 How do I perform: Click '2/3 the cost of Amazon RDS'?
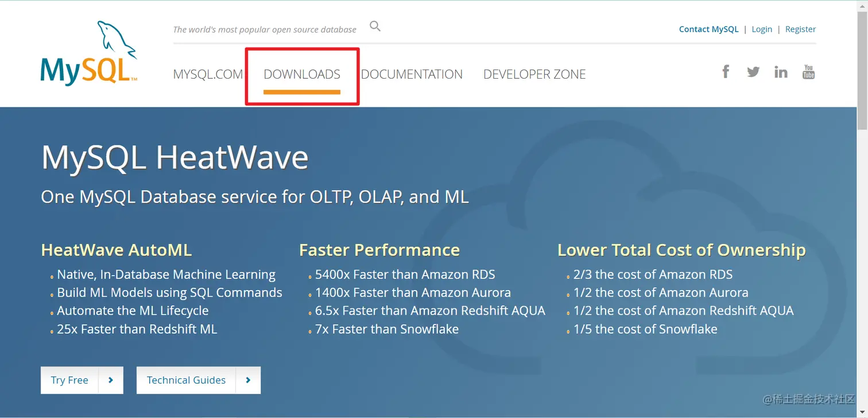653,274
